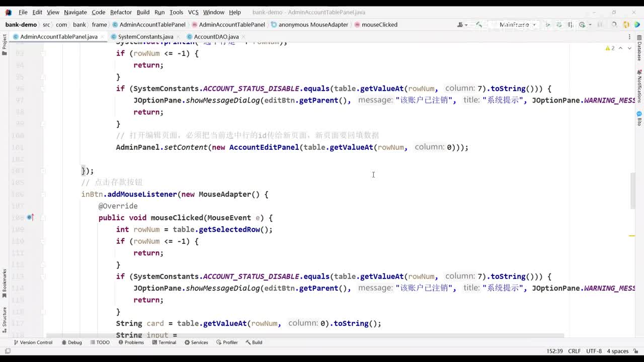Run MainFrame with the green Run icon
Image resolution: width=644 pixels, height=362 pixels.
point(547,25)
